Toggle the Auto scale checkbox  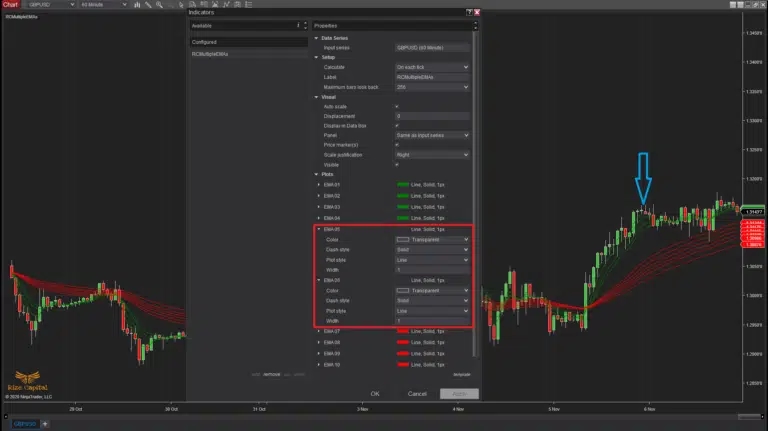pyautogui.click(x=397, y=105)
